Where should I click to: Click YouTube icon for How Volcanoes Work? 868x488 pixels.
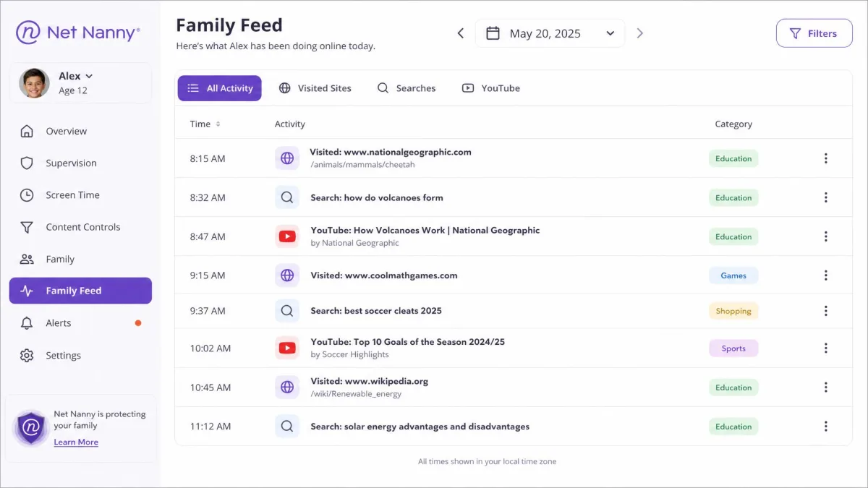click(x=287, y=236)
